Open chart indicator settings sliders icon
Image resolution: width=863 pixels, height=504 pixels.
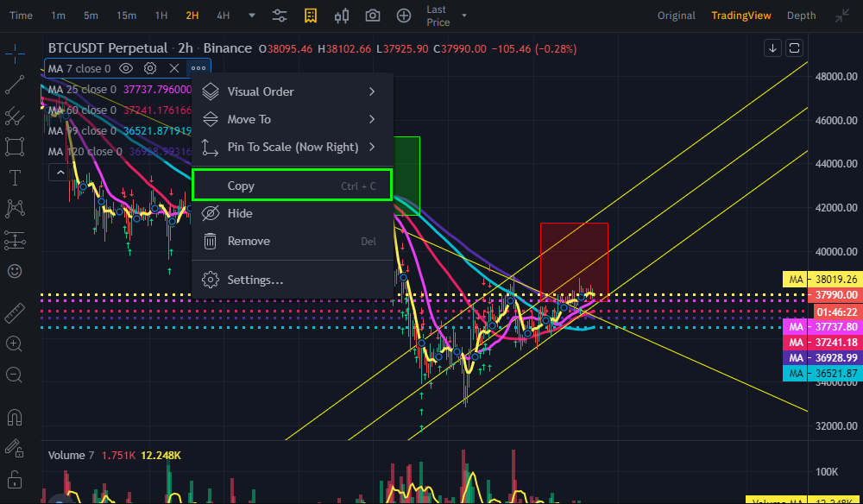(280, 16)
